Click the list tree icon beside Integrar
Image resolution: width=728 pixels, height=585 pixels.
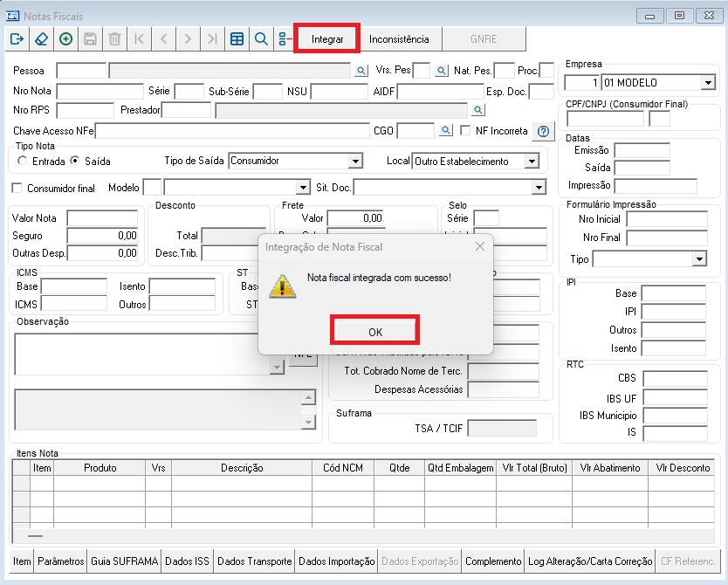click(285, 39)
